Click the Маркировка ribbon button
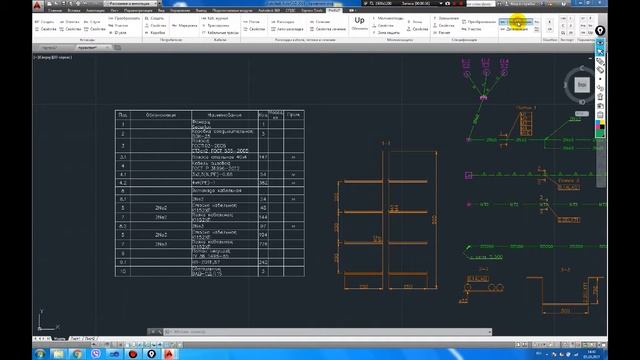The width and height of the screenshot is (640, 360). [x=184, y=25]
